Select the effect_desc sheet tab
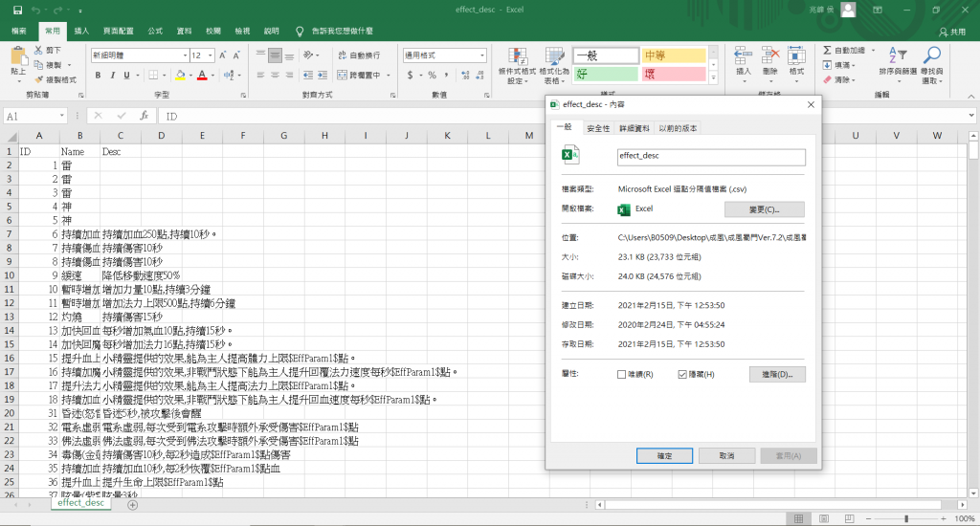This screenshot has height=526, width=980. pos(80,503)
